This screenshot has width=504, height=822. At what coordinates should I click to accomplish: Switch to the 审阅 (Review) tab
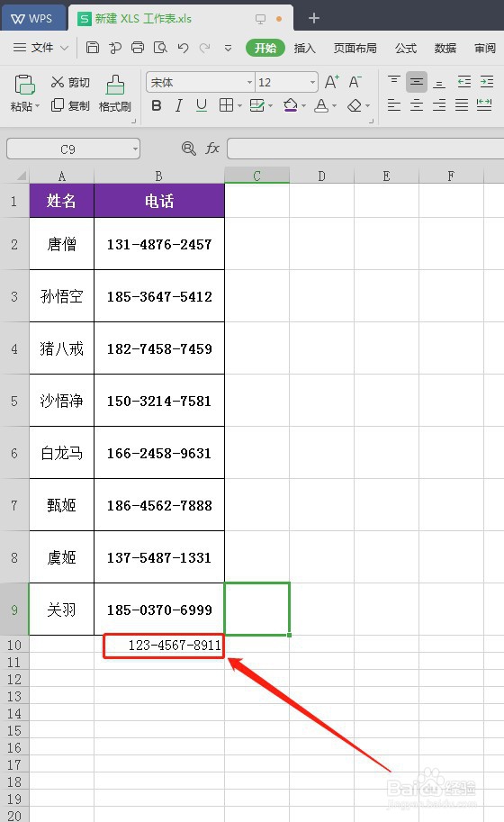point(484,49)
